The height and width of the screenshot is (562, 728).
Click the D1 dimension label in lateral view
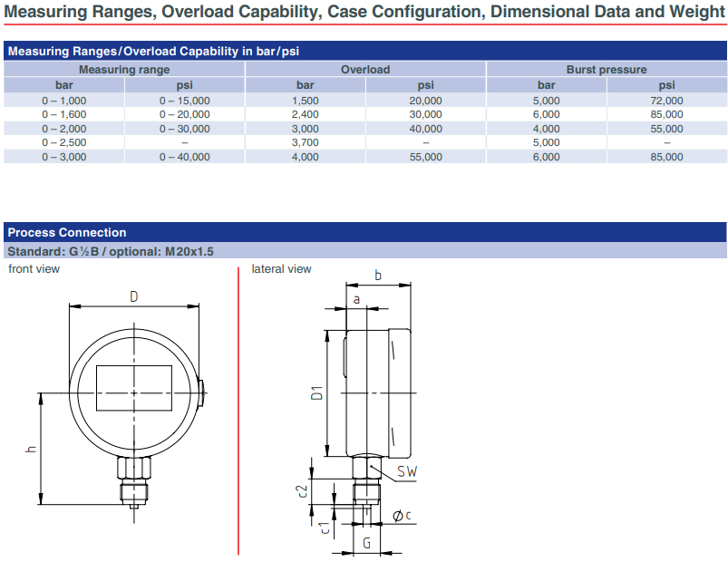pos(317,393)
